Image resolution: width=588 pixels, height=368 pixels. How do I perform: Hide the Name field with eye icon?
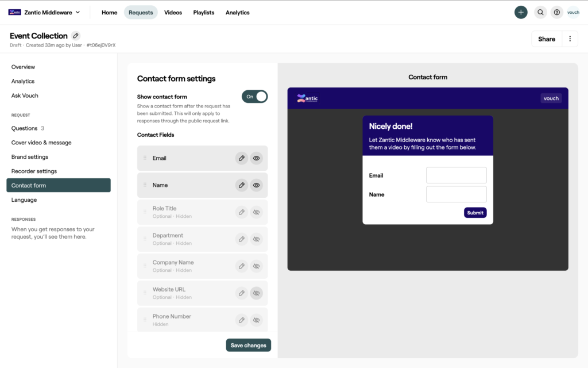pos(257,185)
